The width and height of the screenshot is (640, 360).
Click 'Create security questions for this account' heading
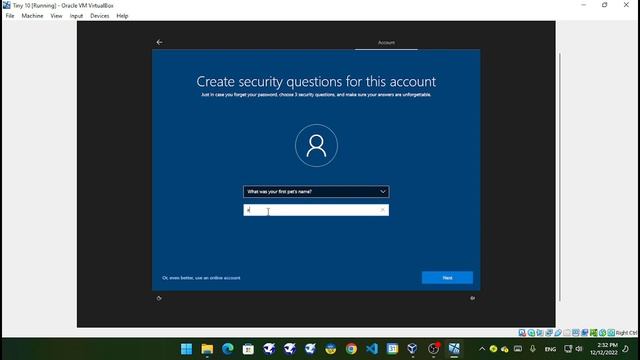tap(316, 82)
